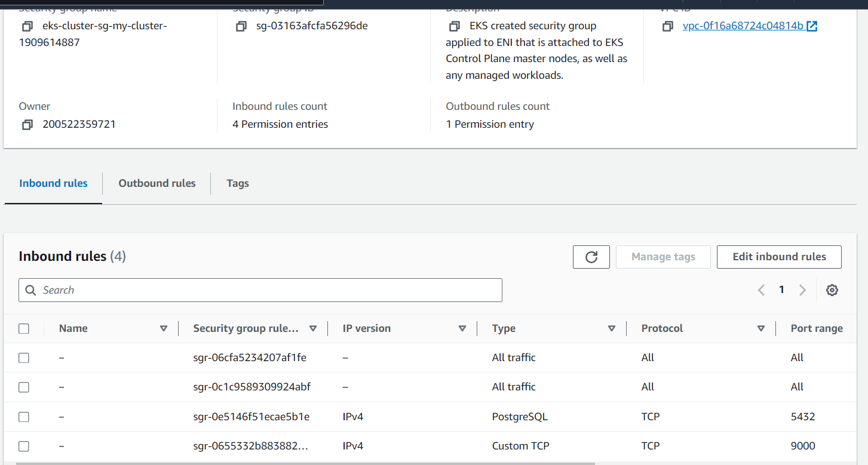Image resolution: width=868 pixels, height=465 pixels.
Task: Copy the security group ID sg-03163afcfa56296de
Action: (x=241, y=26)
